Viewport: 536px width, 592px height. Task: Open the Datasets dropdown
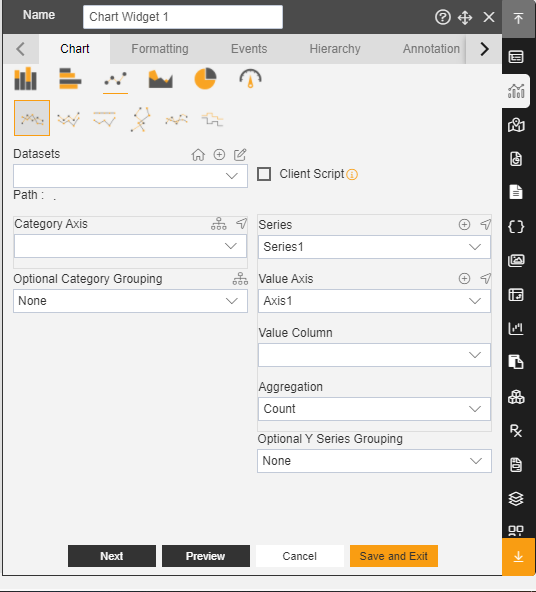131,176
